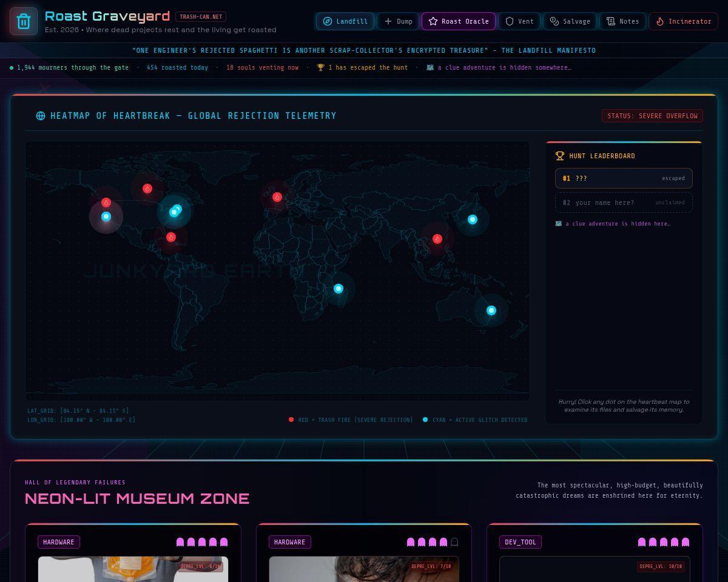The height and width of the screenshot is (582, 728).
Task: Click the LON_GRID coordinates text
Action: click(x=81, y=420)
